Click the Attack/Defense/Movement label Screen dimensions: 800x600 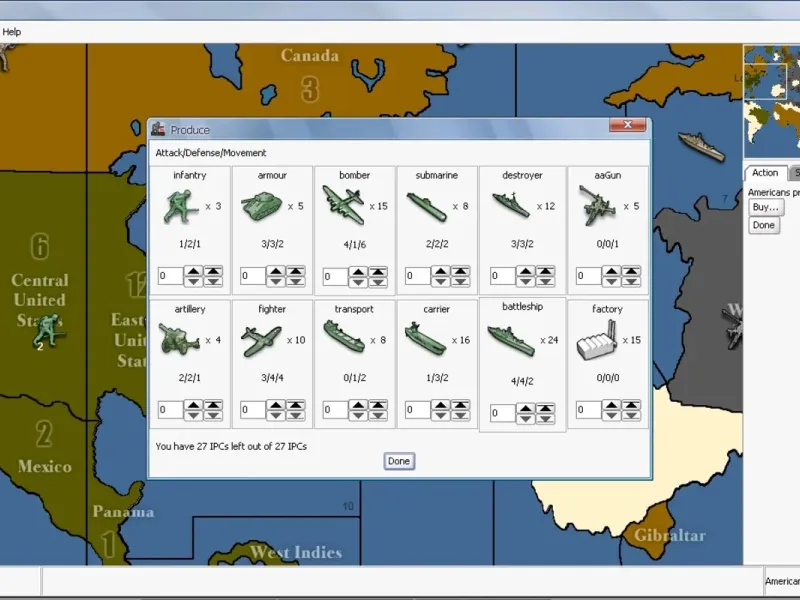tap(211, 153)
